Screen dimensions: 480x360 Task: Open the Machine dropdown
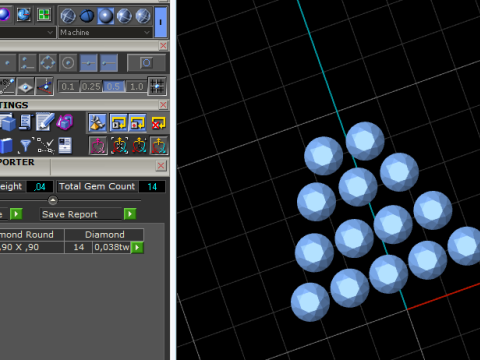105,32
